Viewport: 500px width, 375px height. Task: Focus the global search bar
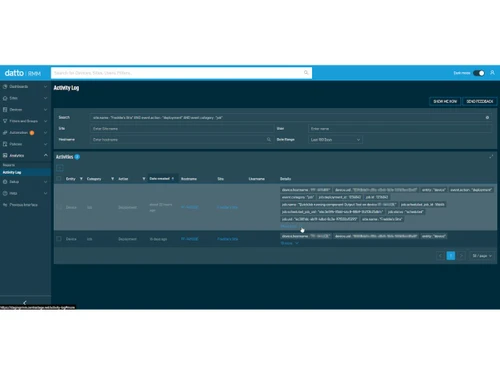pyautogui.click(x=181, y=73)
